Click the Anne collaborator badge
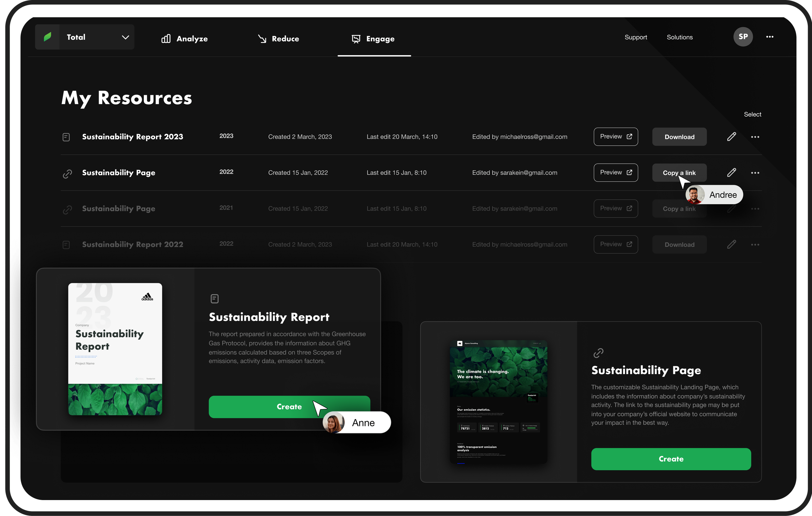This screenshot has width=812, height=516. [356, 422]
